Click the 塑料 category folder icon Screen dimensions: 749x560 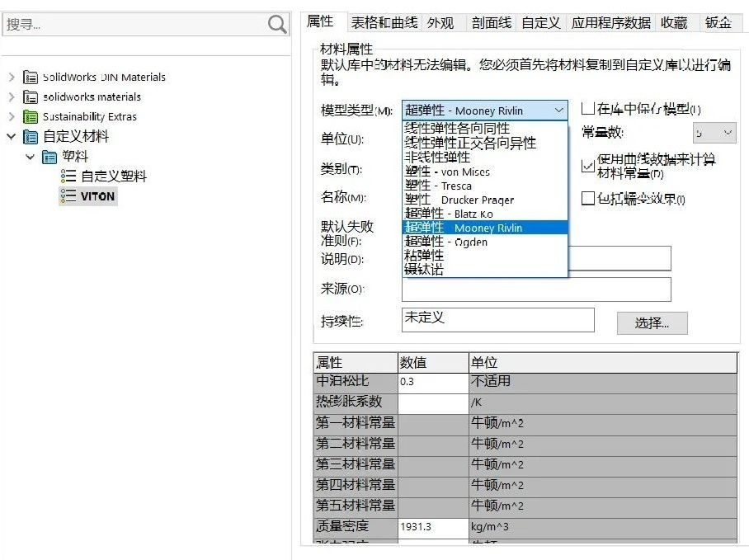click(x=49, y=156)
